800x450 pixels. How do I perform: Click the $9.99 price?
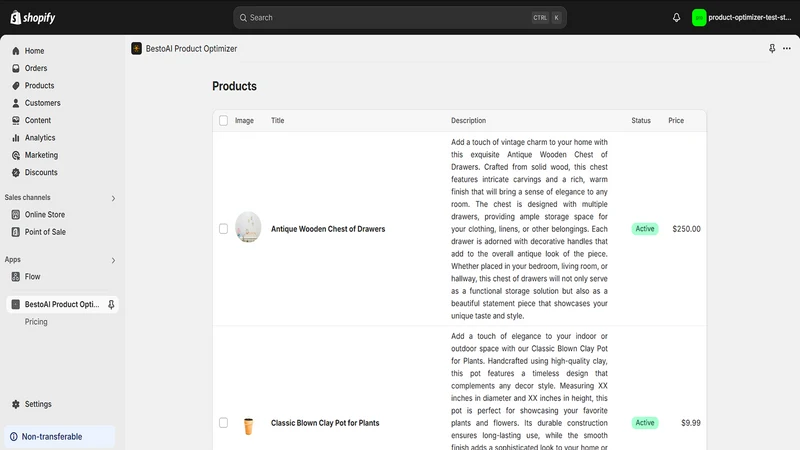pyautogui.click(x=691, y=423)
